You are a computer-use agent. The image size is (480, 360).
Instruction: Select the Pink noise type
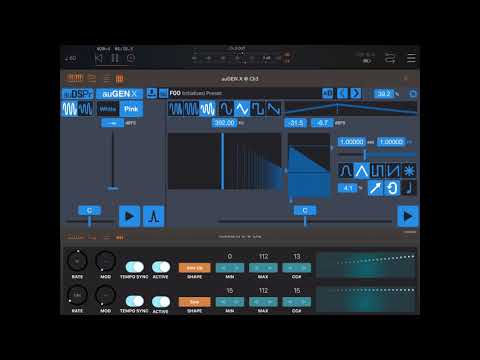coord(131,109)
